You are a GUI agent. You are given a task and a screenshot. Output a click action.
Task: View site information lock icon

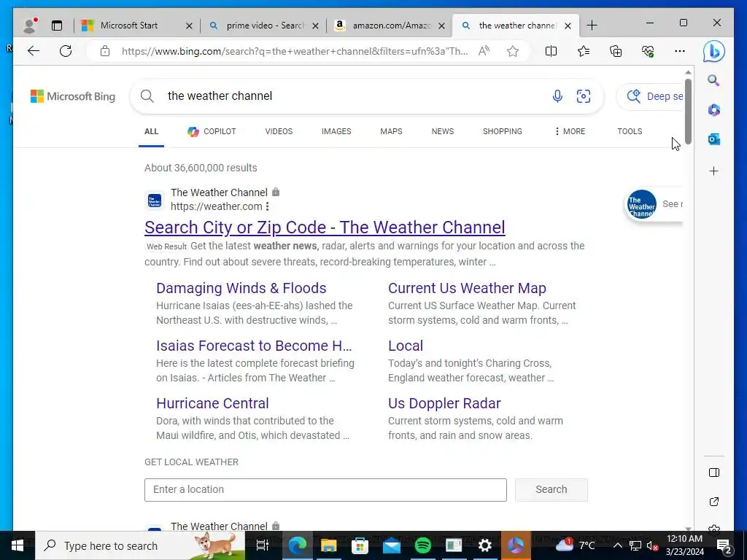coord(105,51)
